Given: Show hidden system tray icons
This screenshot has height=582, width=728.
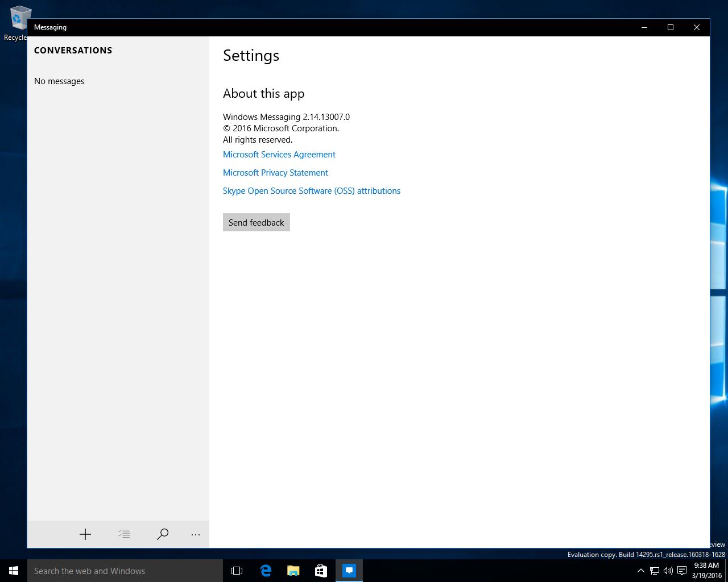Looking at the screenshot, I should pyautogui.click(x=641, y=571).
